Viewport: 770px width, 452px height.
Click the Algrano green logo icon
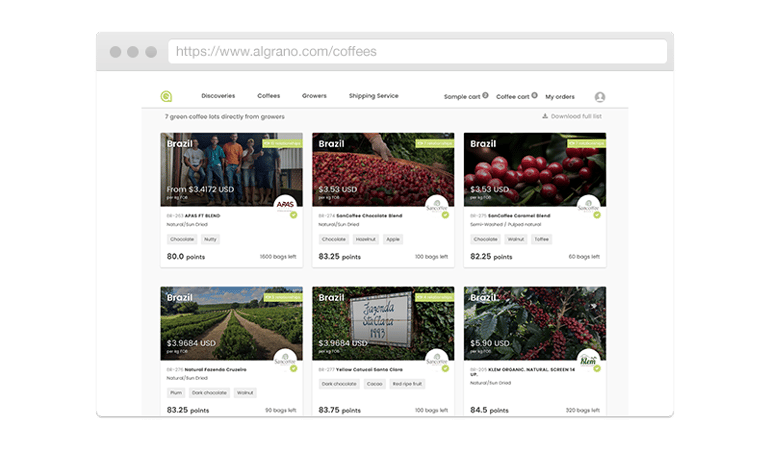click(x=166, y=96)
